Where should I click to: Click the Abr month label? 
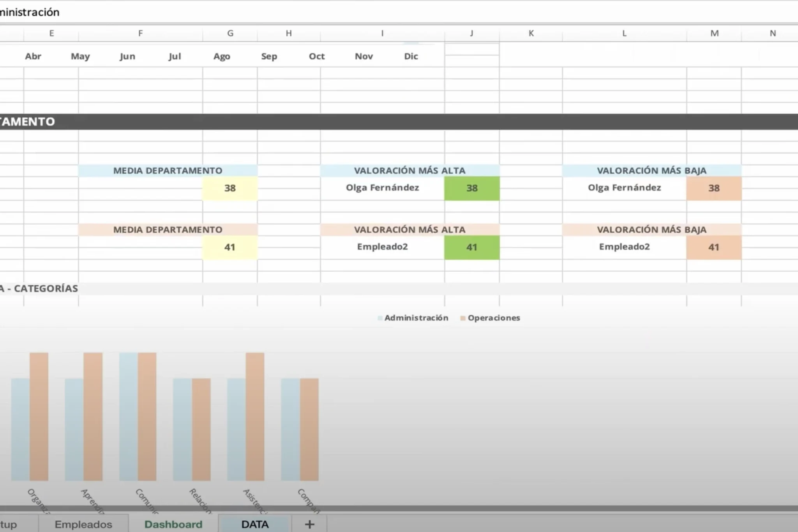pyautogui.click(x=33, y=57)
